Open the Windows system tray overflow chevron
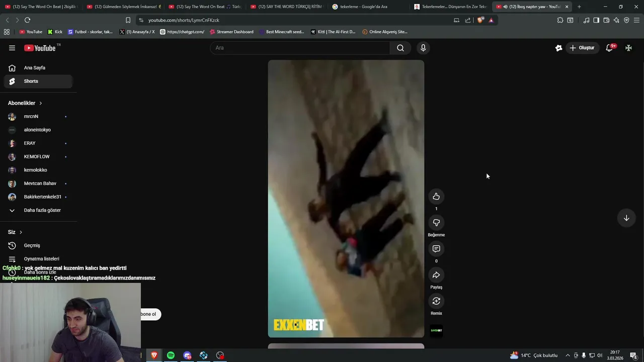Image resolution: width=644 pixels, height=362 pixels. pos(568,355)
